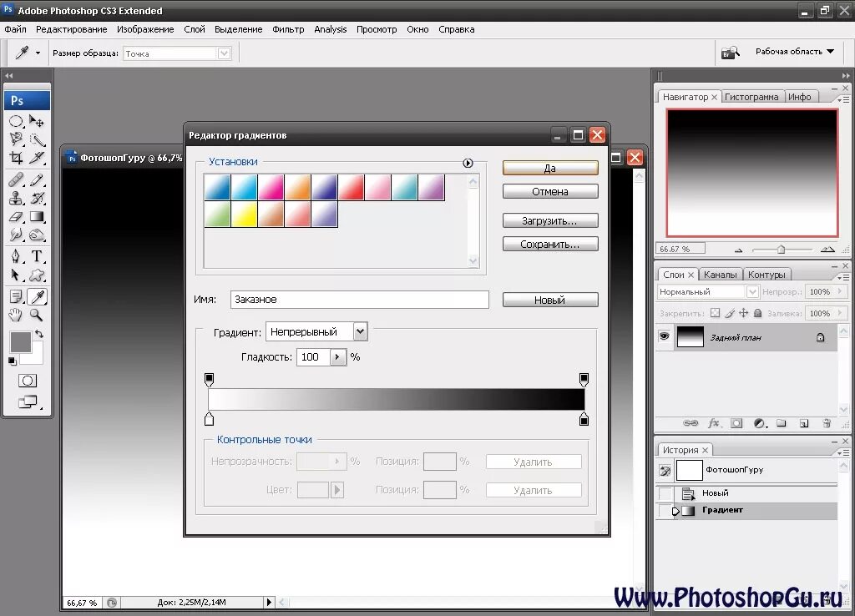Select the Path Selection arrow tool
This screenshot has height=616, width=855.
(x=16, y=275)
